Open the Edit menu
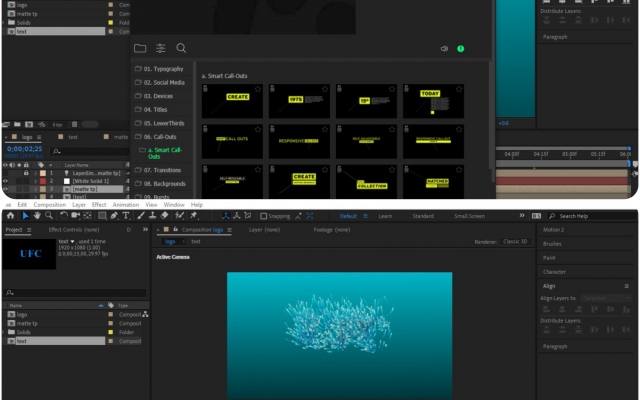This screenshot has width=640, height=400. [22, 204]
